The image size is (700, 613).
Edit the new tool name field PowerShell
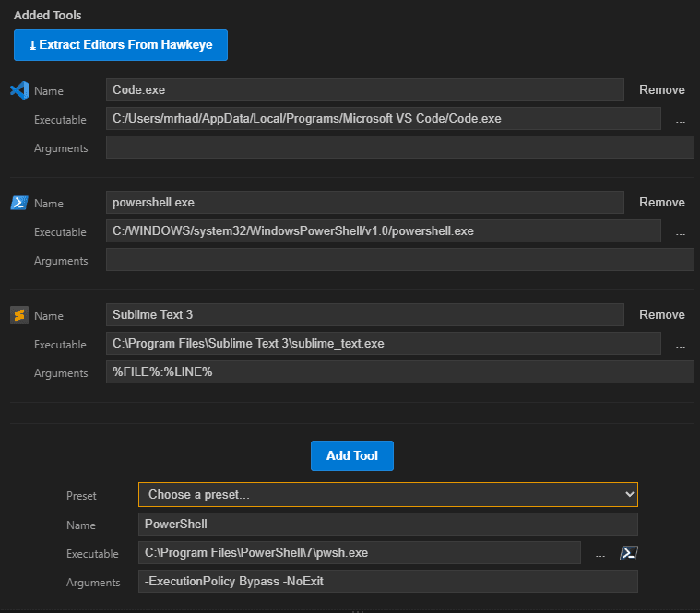coord(388,525)
